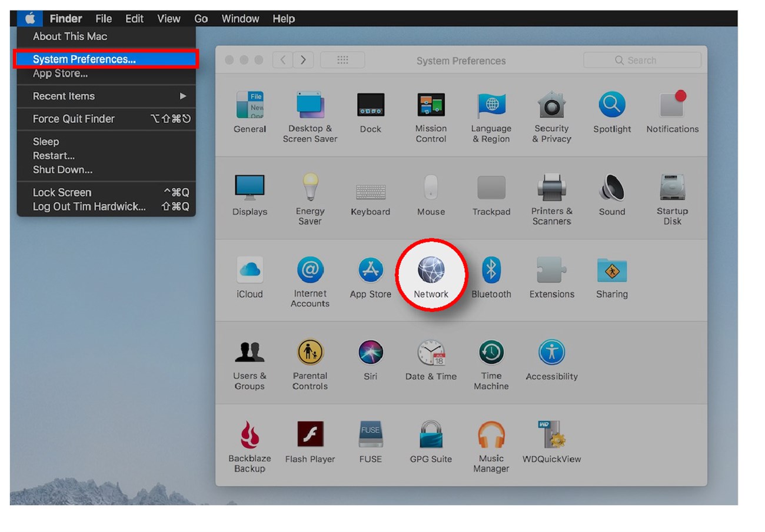
Task: Open the Dock preference pane
Action: (371, 112)
